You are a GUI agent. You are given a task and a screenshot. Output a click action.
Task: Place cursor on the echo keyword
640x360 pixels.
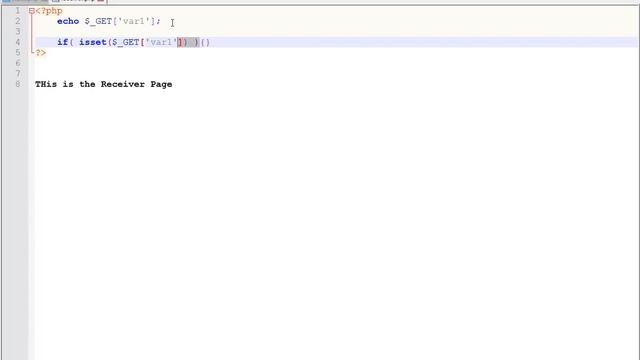coord(68,21)
